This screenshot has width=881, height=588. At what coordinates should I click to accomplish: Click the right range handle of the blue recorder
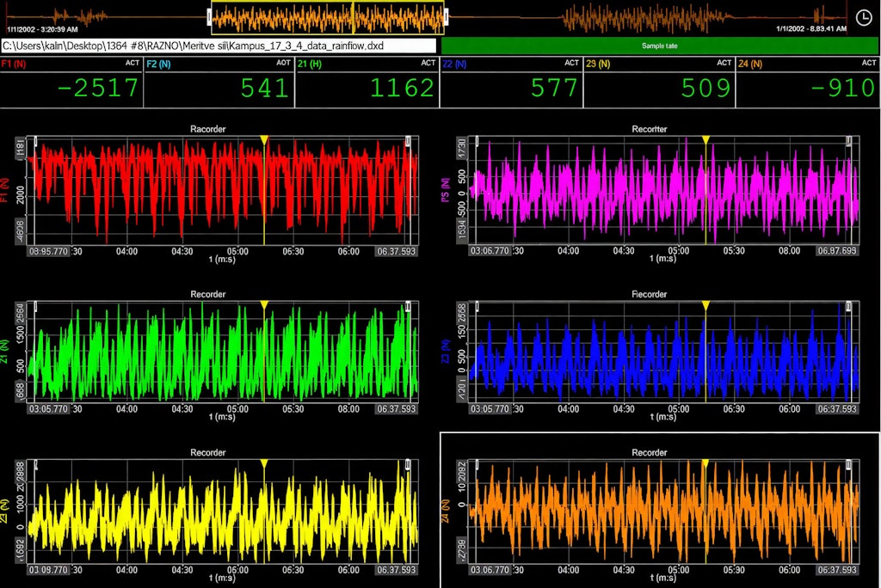pos(849,307)
